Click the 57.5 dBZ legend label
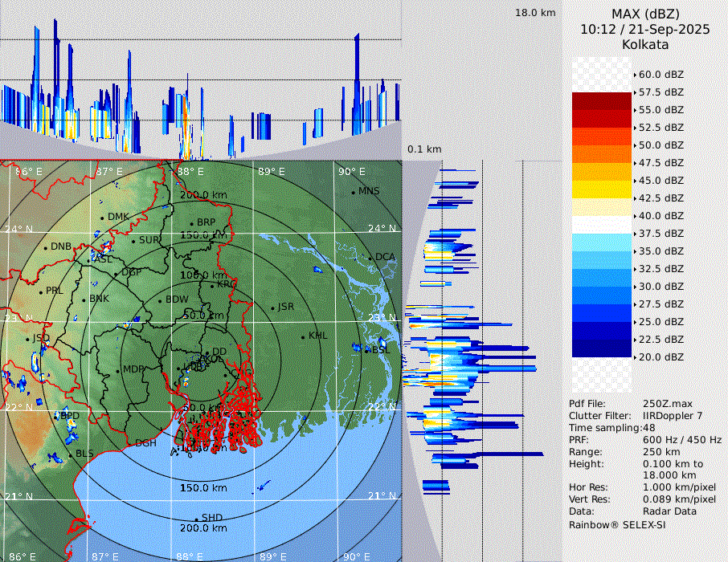This screenshot has height=562, width=728. (661, 92)
